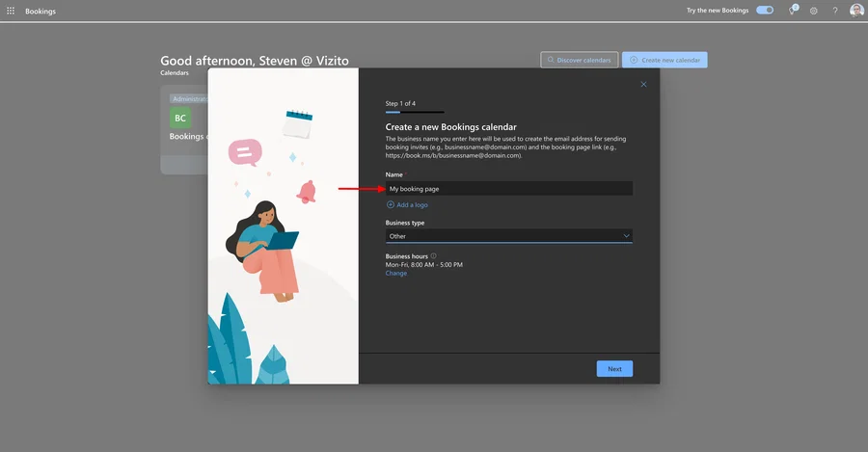Close the new calendar dialog

[643, 84]
